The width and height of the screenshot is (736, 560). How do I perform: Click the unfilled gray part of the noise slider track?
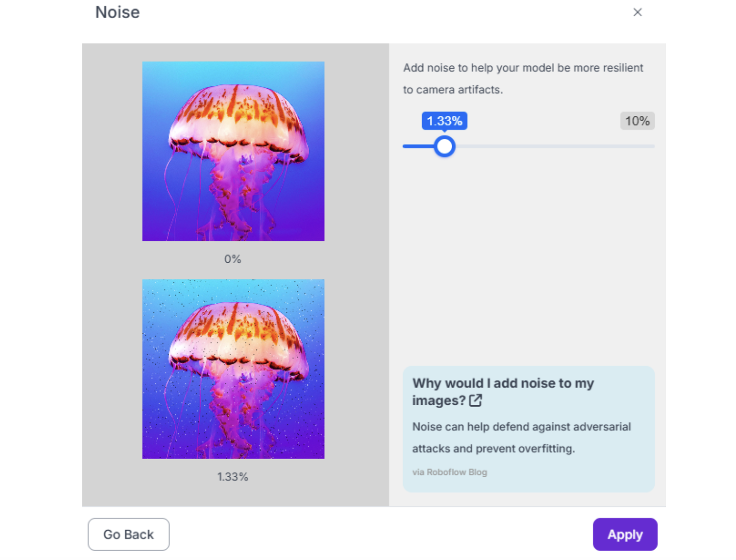click(x=552, y=146)
